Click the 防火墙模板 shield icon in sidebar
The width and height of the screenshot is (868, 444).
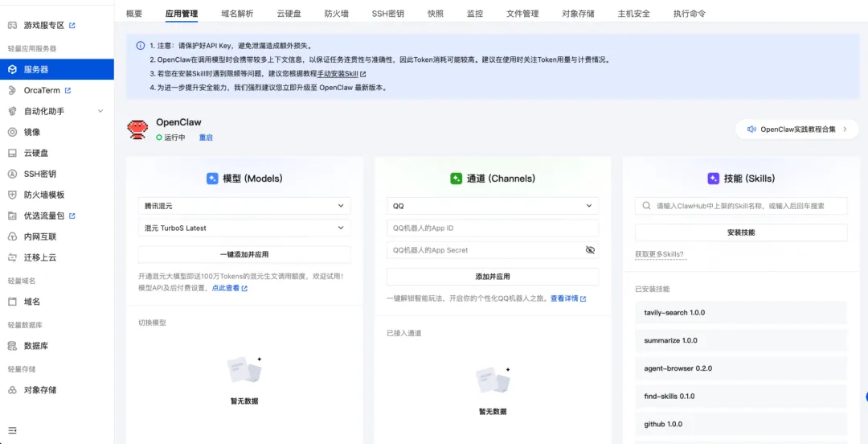pyautogui.click(x=12, y=195)
